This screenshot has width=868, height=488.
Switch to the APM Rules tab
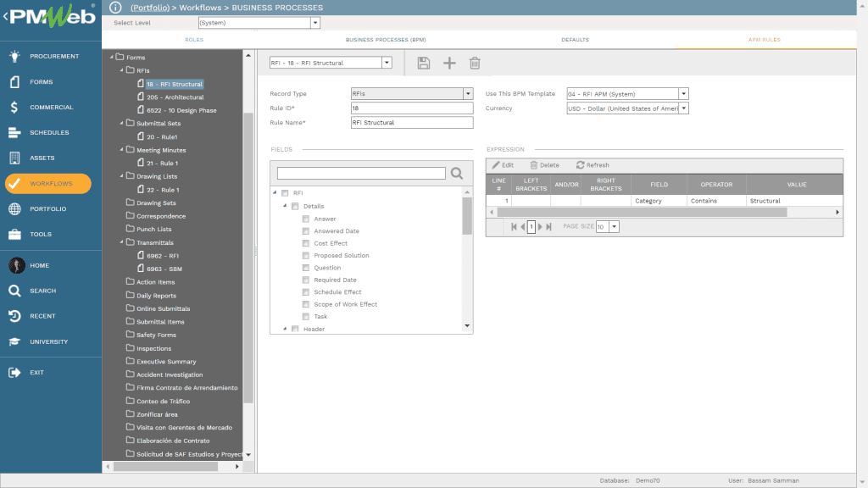(x=765, y=40)
